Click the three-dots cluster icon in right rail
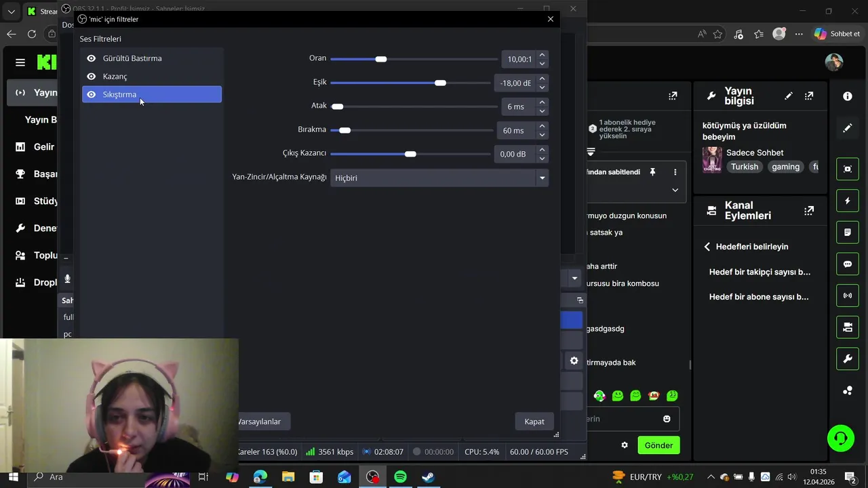Screen dimensions: 868x488 point(848,390)
